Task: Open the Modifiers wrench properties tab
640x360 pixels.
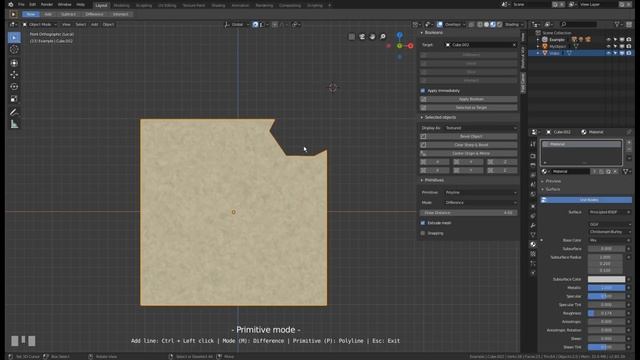Action: click(x=533, y=225)
